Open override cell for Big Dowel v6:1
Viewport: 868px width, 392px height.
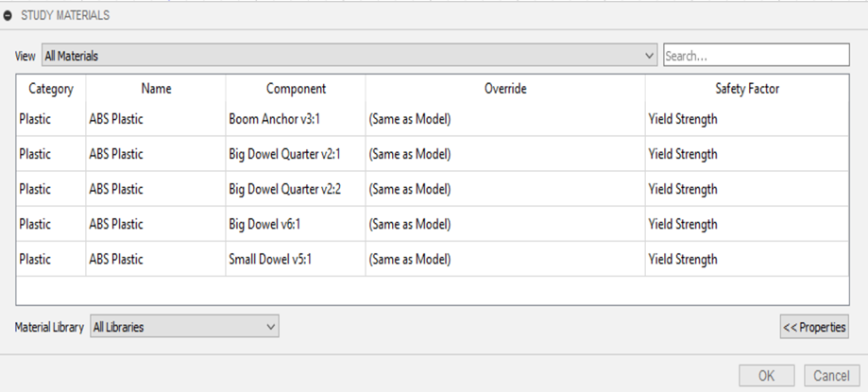(505, 224)
